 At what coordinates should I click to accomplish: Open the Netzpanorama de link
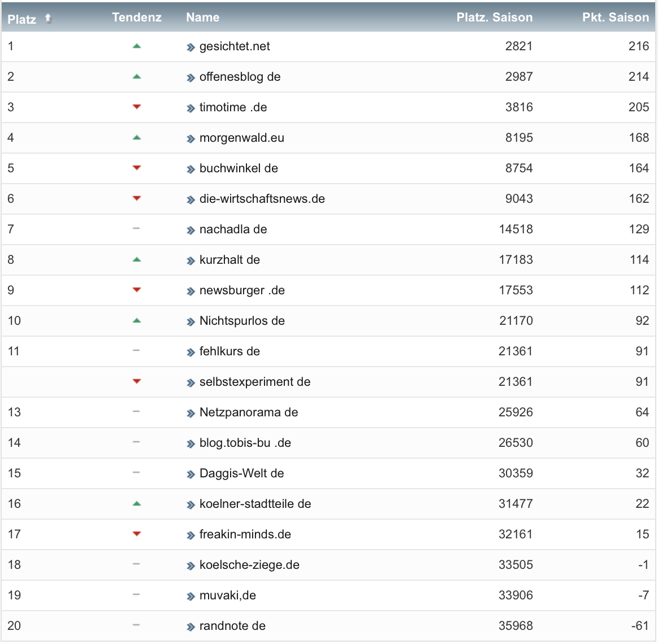tap(249, 412)
